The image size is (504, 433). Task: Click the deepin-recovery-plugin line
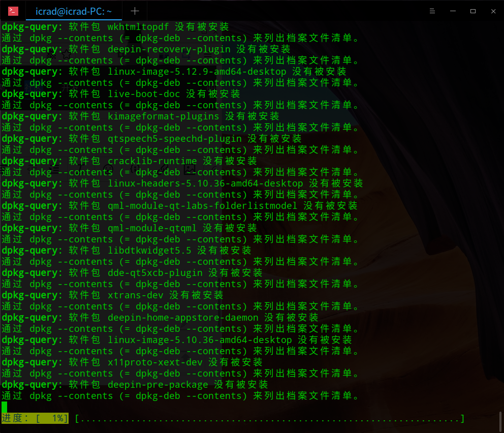[x=146, y=49]
